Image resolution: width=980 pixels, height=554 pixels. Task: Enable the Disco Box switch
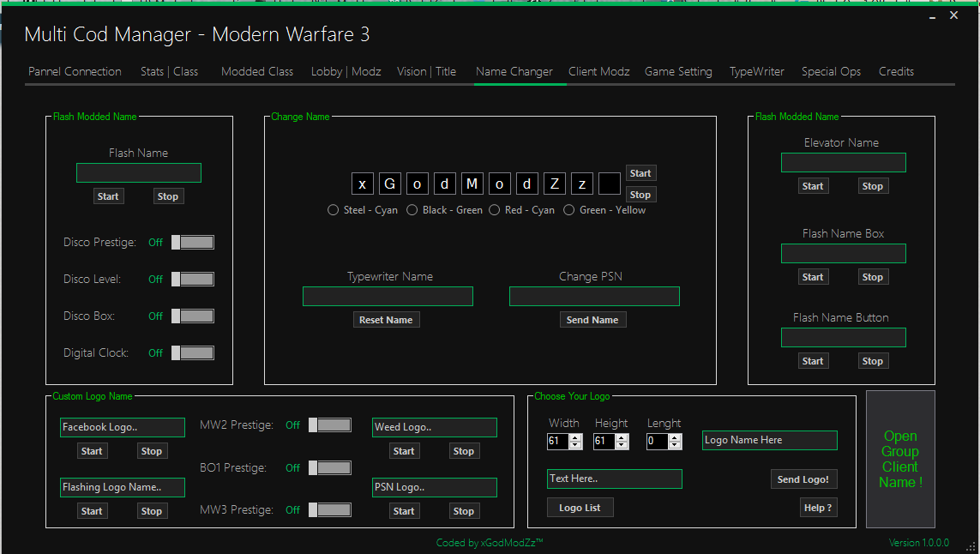[x=193, y=316]
